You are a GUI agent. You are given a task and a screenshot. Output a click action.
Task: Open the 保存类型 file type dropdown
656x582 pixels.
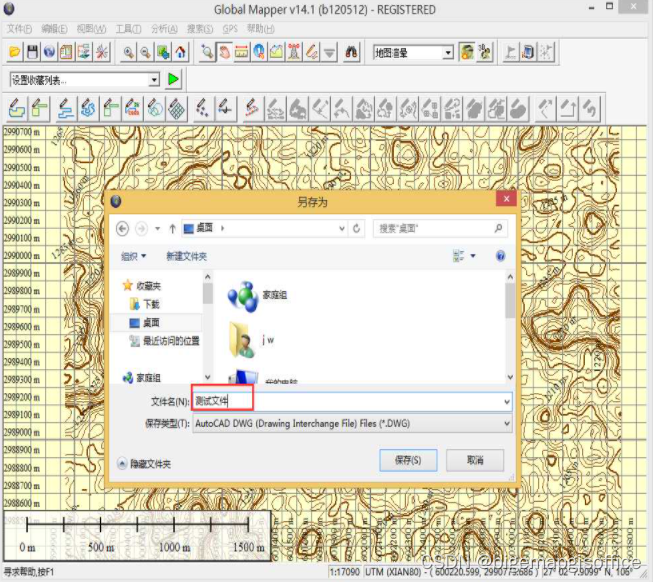click(x=507, y=423)
